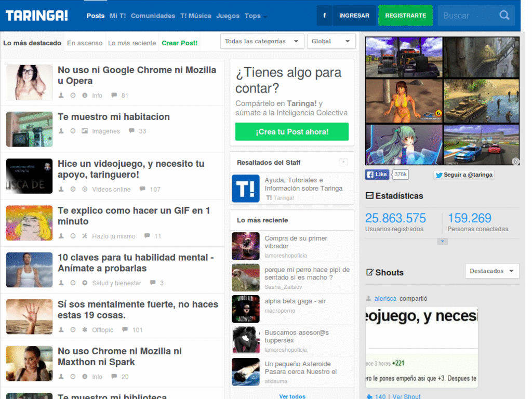Click the user icon beside alerisca
This screenshot has height=399, width=532.
pyautogui.click(x=368, y=298)
